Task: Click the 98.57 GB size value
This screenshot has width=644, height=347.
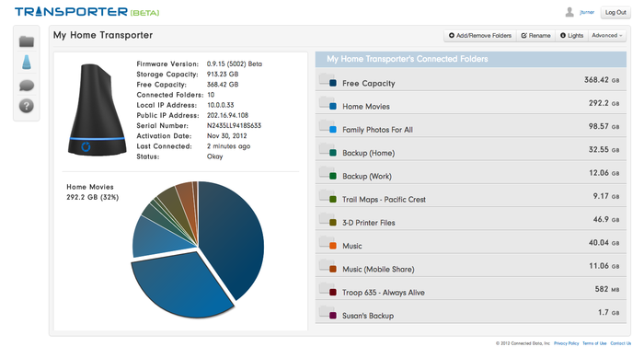Action: (x=604, y=126)
